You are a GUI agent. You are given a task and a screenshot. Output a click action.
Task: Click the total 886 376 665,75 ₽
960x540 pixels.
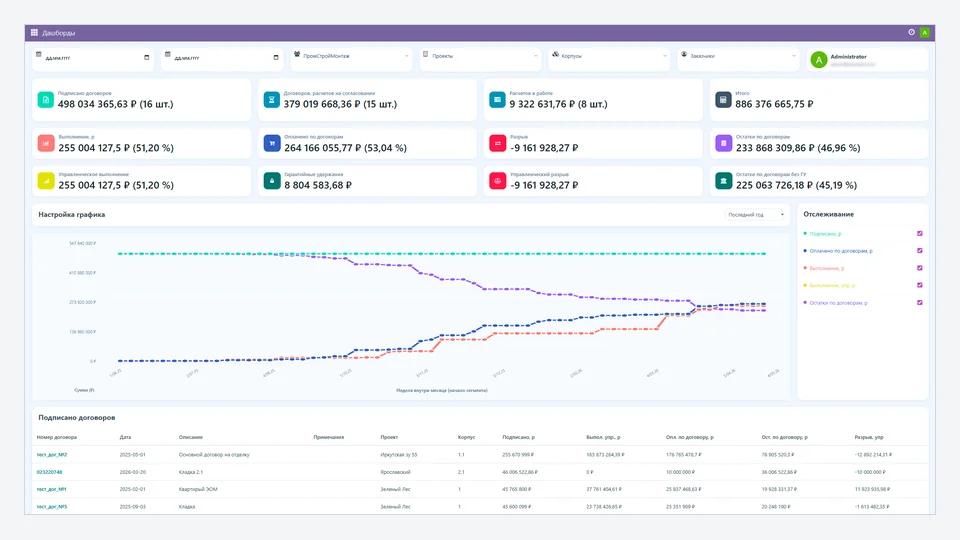click(774, 104)
